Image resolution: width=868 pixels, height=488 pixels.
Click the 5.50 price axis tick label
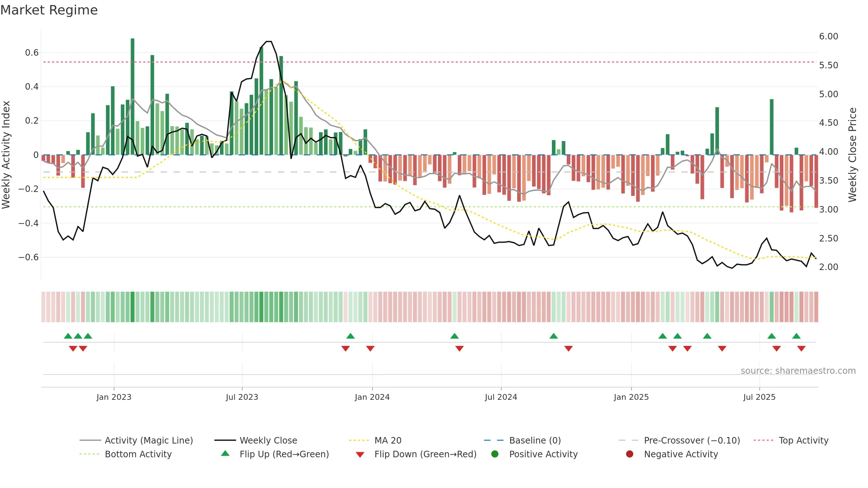(829, 65)
